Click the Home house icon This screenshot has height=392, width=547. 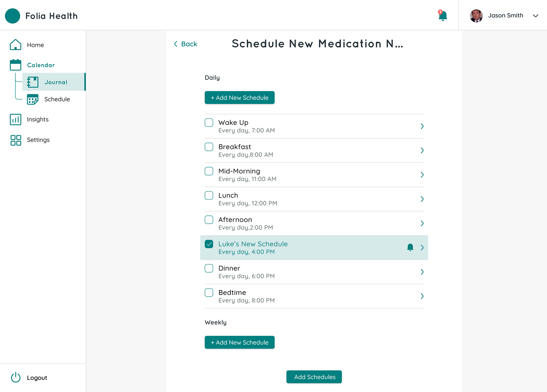(x=15, y=45)
